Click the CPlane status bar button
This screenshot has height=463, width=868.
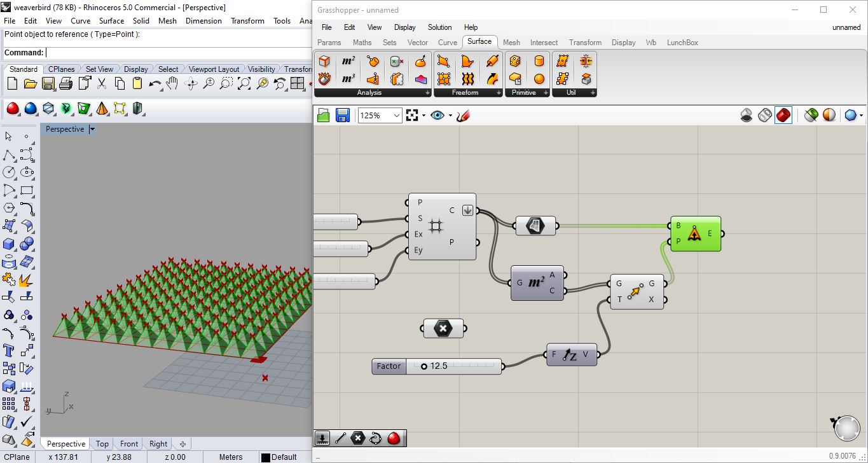coord(17,457)
